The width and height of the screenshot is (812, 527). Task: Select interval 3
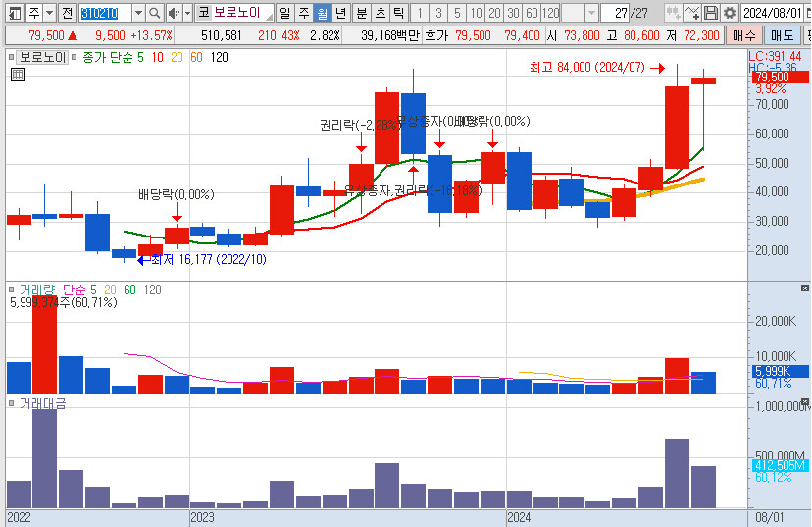[438, 13]
